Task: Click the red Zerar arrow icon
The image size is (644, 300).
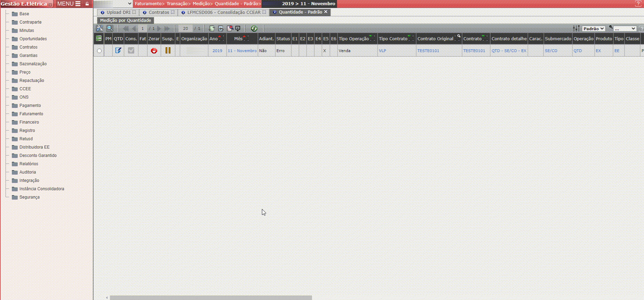Action: pyautogui.click(x=154, y=51)
